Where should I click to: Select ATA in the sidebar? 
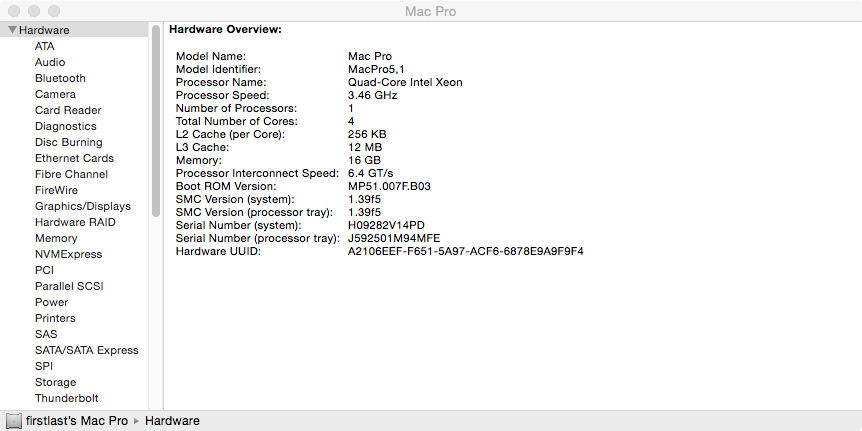(45, 46)
